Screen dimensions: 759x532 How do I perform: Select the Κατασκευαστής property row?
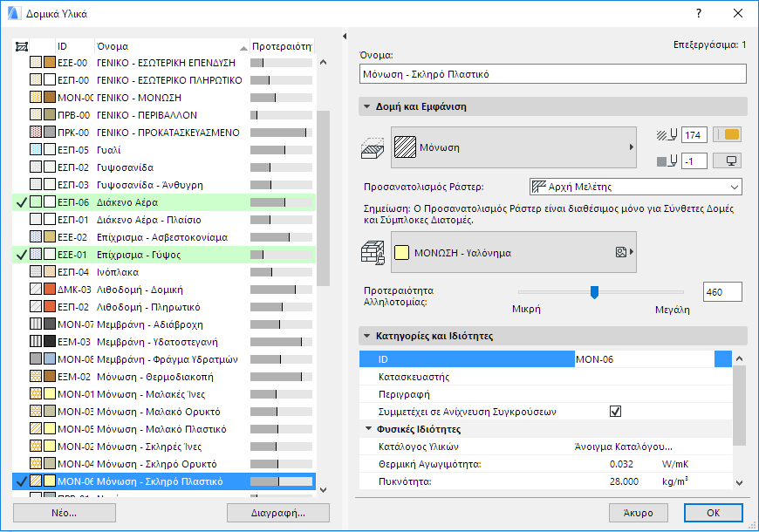coord(545,377)
